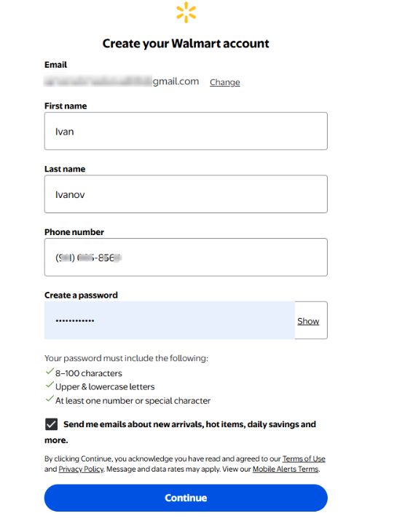The height and width of the screenshot is (532, 413).
Task: Click the checkmark beside Upper & lowercase letters
Action: pyautogui.click(x=50, y=385)
